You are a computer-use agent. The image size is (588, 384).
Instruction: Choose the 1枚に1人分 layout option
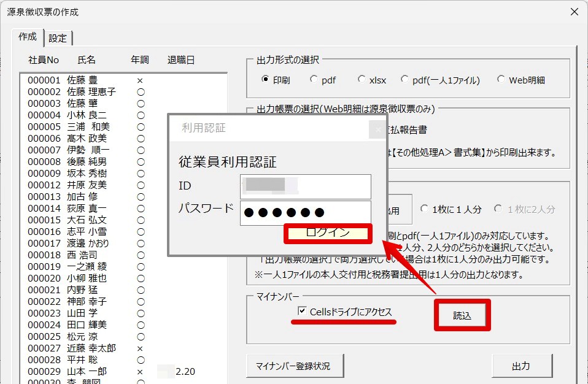(425, 209)
